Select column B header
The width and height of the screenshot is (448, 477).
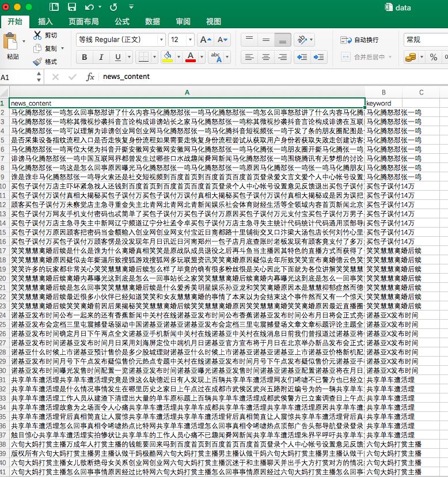pyautogui.click(x=384, y=92)
